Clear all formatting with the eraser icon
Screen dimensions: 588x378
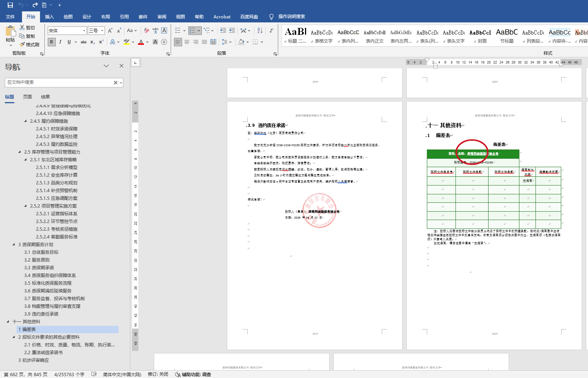[146, 30]
